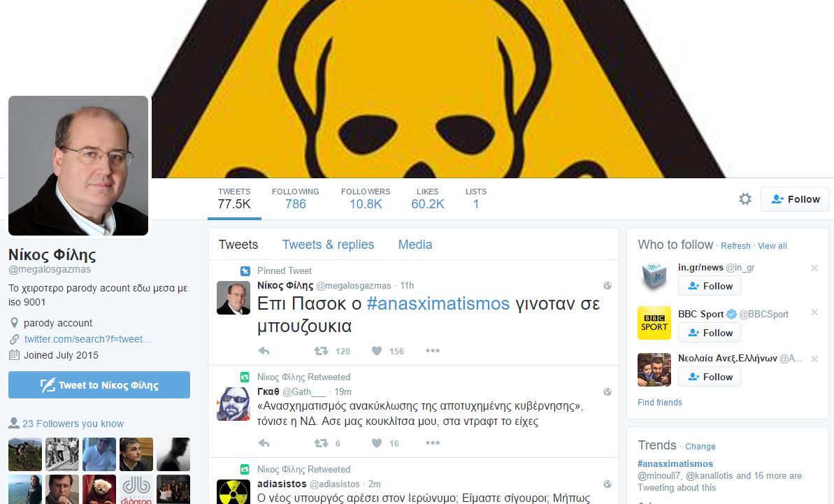834x504 pixels.
Task: Reply to the pinned #anasximatismos tweet
Action: [264, 351]
